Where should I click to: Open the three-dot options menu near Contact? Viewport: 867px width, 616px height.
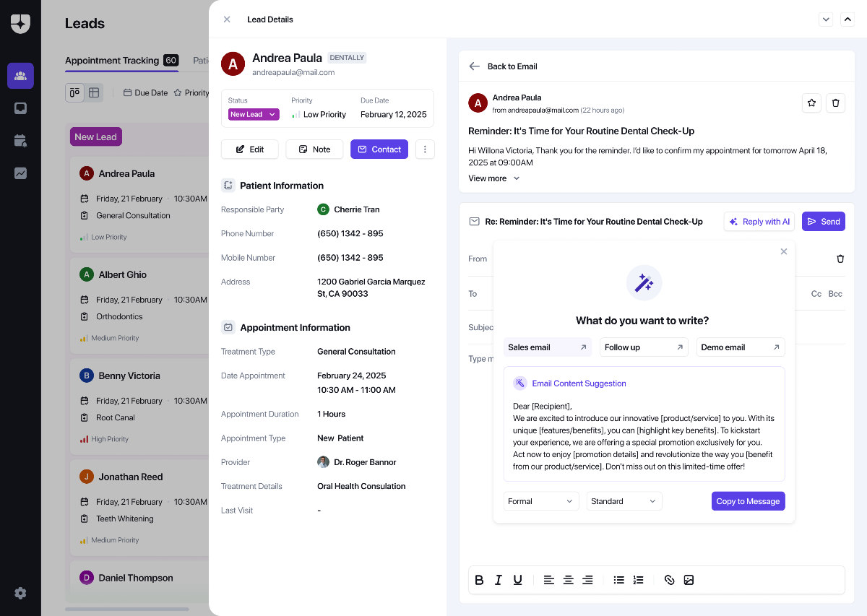pos(425,149)
